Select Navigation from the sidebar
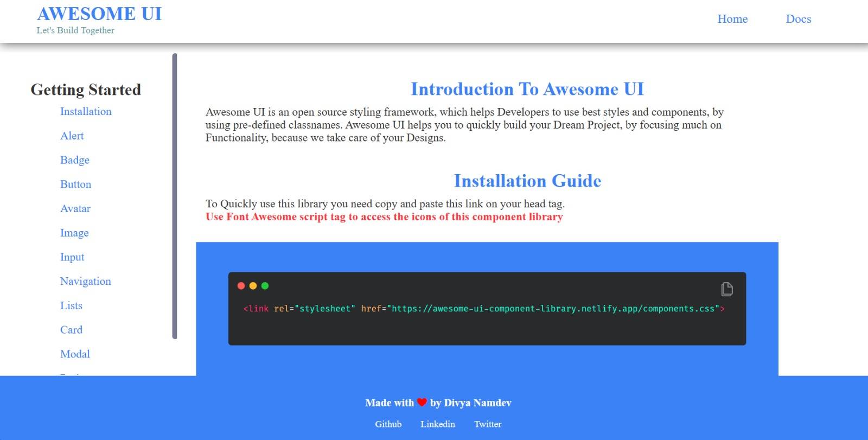868x440 pixels. pyautogui.click(x=86, y=281)
